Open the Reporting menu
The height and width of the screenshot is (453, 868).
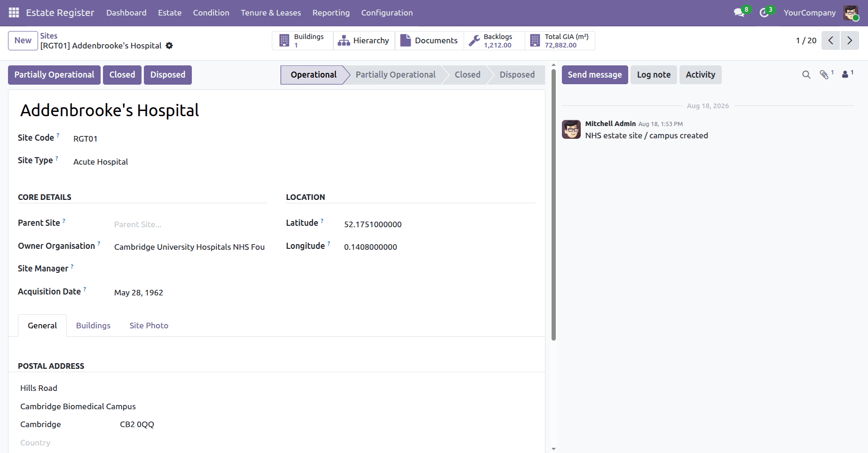coord(331,13)
